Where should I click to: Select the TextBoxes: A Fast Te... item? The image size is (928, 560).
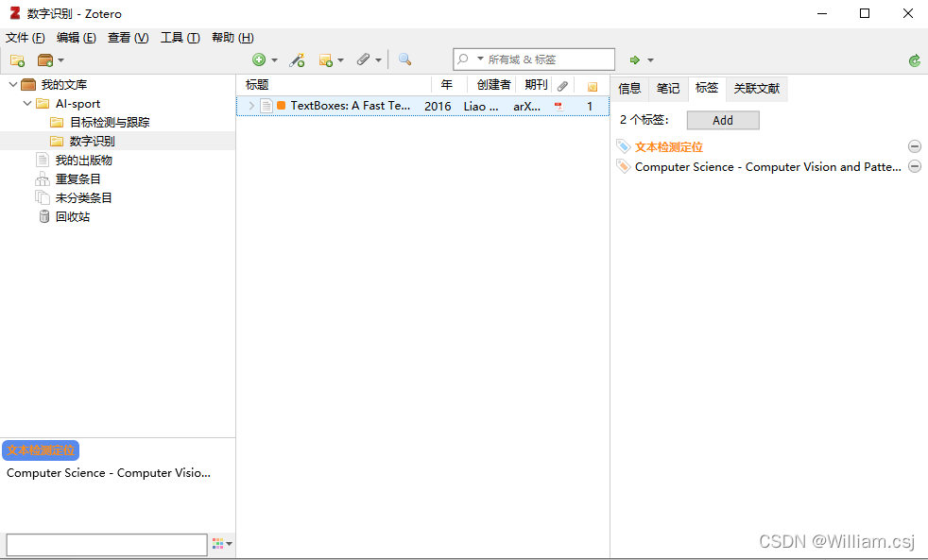click(350, 106)
